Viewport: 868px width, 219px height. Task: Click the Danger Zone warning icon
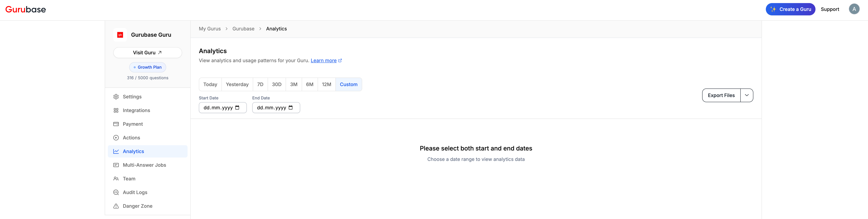(x=116, y=206)
